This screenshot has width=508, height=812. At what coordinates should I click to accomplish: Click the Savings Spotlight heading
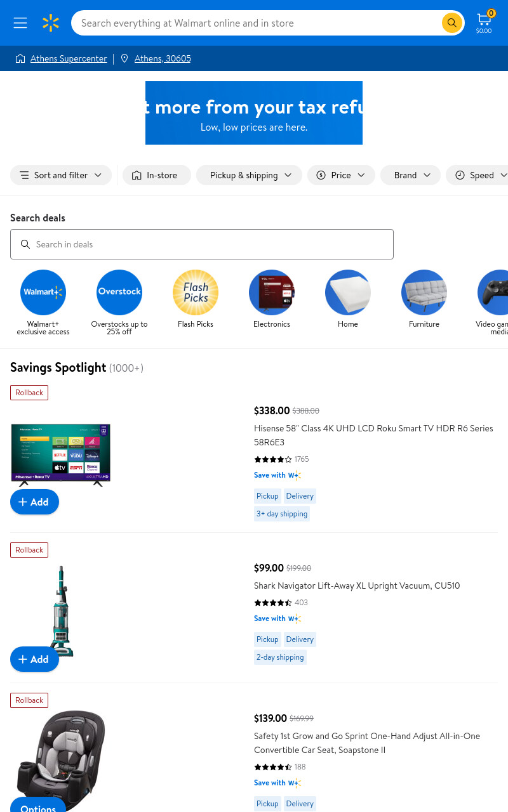tap(58, 367)
